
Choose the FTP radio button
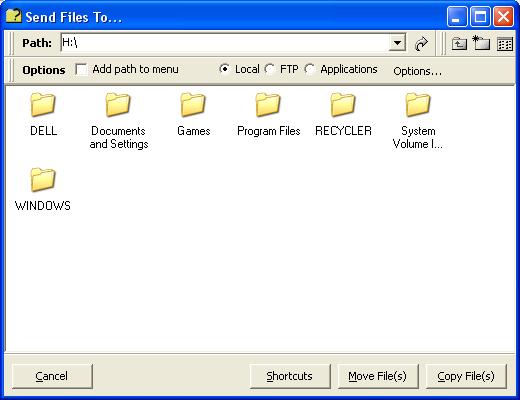tap(270, 69)
